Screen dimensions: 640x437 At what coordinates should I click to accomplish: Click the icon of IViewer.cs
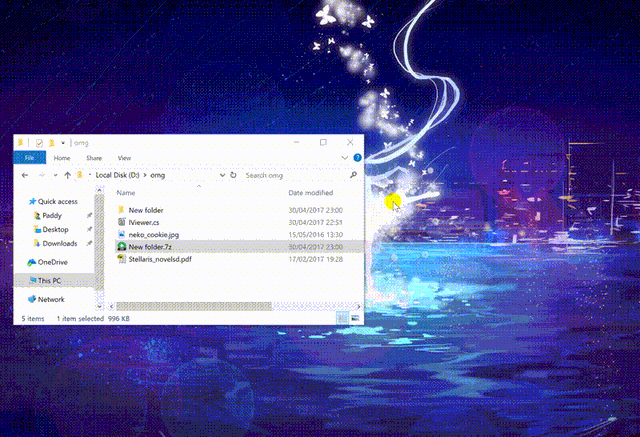(x=121, y=222)
